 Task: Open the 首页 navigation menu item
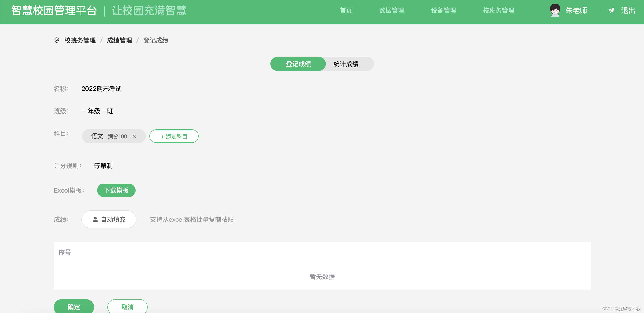[346, 10]
